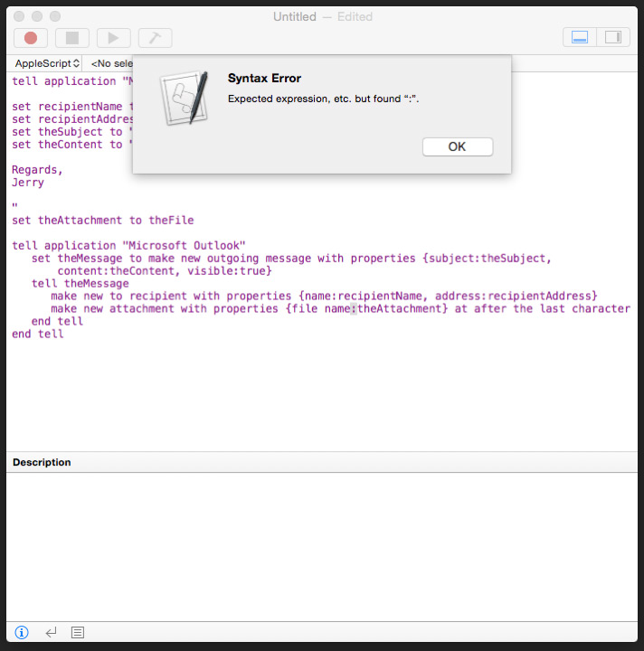Open the No selection element popup
Screen dimensions: 644x651
pos(111,63)
